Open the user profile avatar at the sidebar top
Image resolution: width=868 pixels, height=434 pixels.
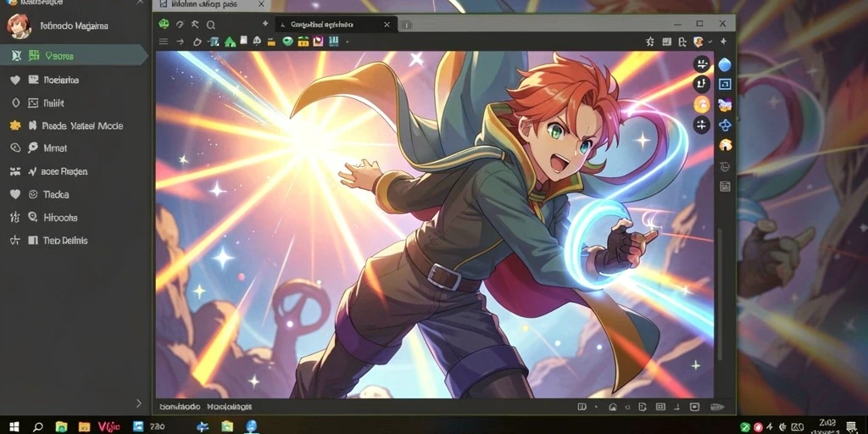tap(19, 26)
